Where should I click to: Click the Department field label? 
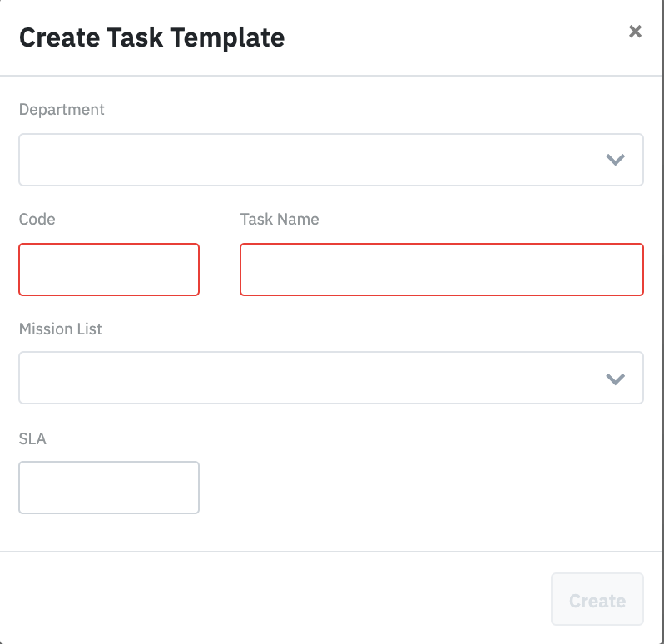point(62,109)
